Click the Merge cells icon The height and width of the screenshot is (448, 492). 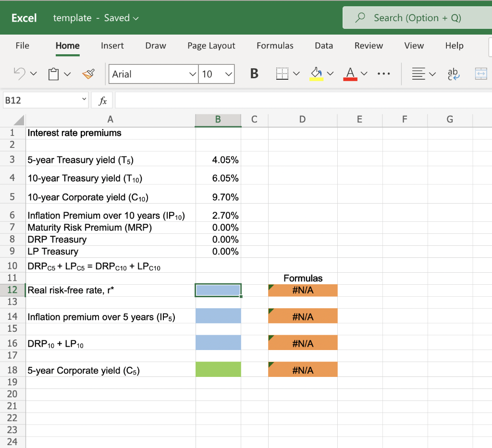click(481, 74)
